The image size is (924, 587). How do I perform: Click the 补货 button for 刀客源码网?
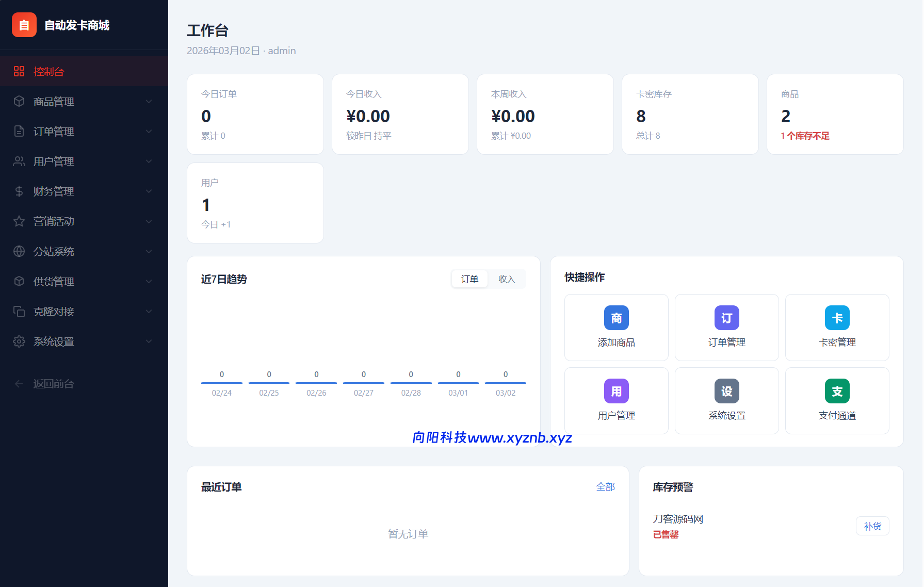[872, 526]
